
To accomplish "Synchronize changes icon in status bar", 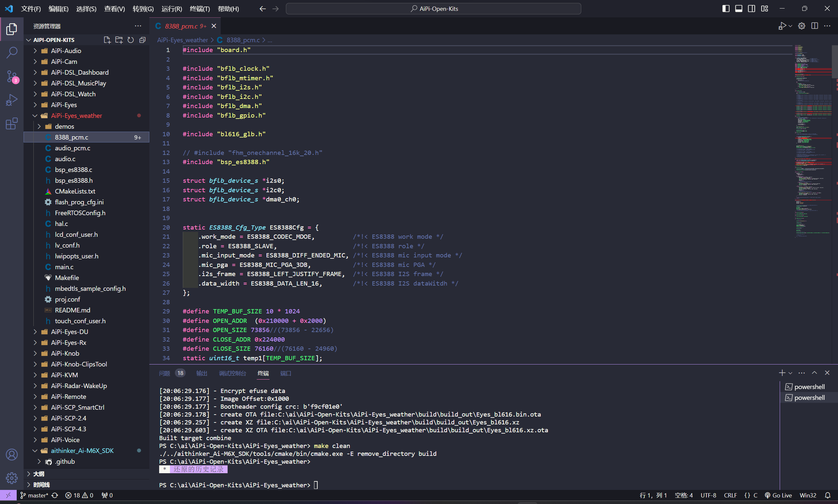I will 55,495.
